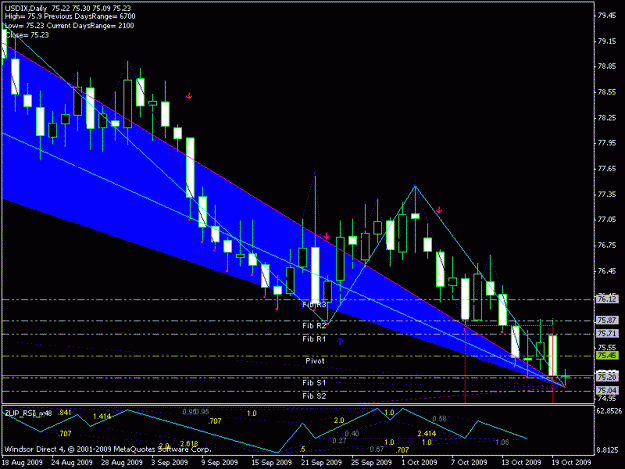Screen dimensions: 625x469
Task: Click the 15 Sep 2009 date label
Action: pyautogui.click(x=271, y=462)
